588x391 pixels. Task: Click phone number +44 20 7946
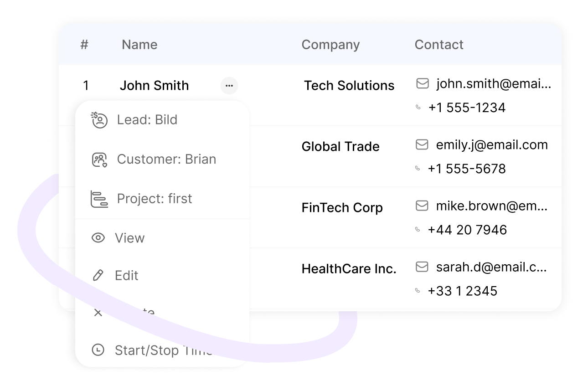(467, 230)
